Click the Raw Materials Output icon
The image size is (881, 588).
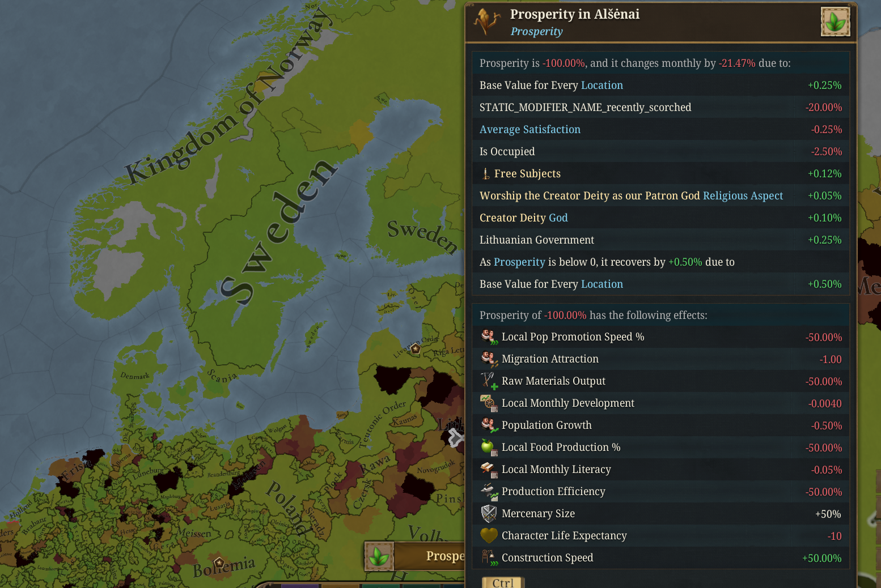489,381
